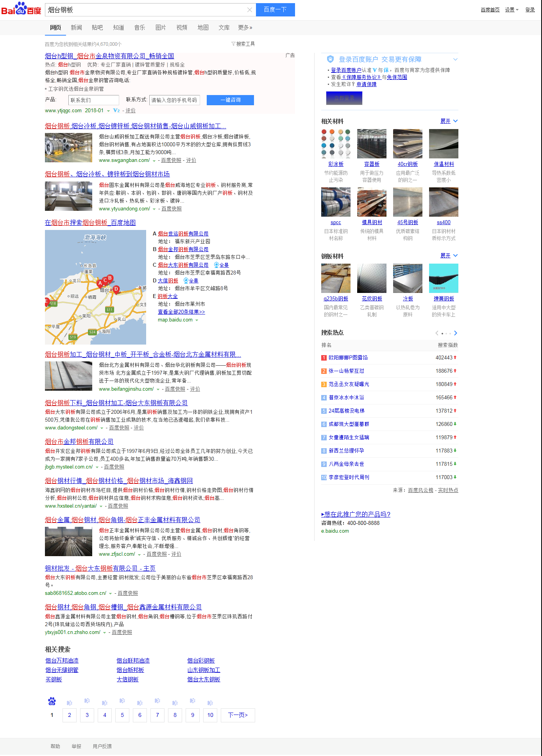Collapse the login guarantee panel chevron
This screenshot has width=542, height=756.
[455, 59]
